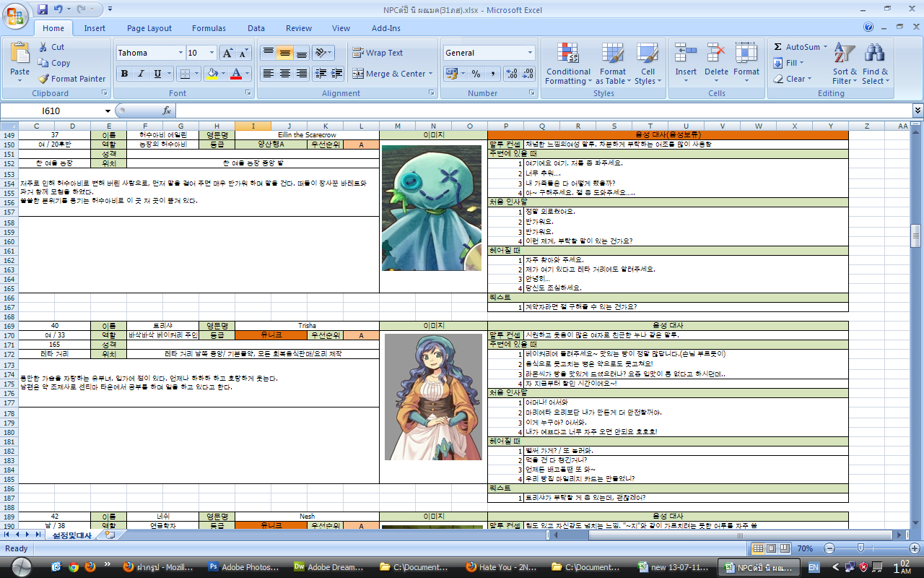Apply borders using the Borders button
The image size is (924, 578).
(x=186, y=74)
